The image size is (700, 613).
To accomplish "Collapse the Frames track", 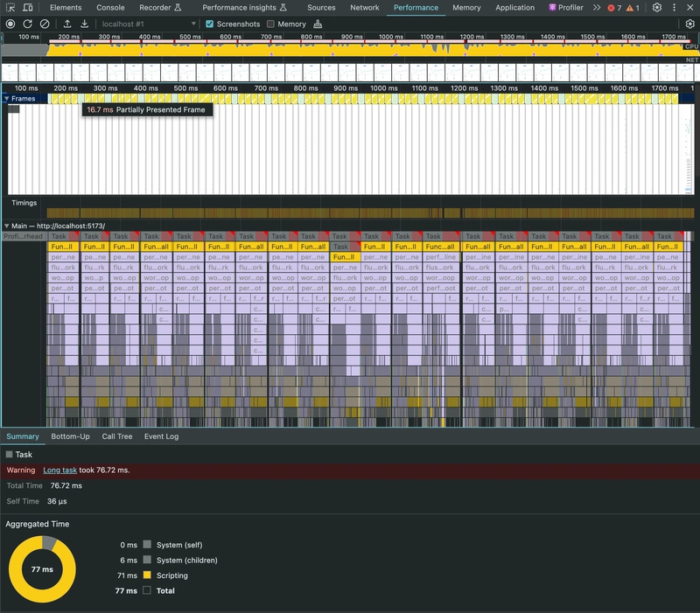I will click(x=7, y=99).
